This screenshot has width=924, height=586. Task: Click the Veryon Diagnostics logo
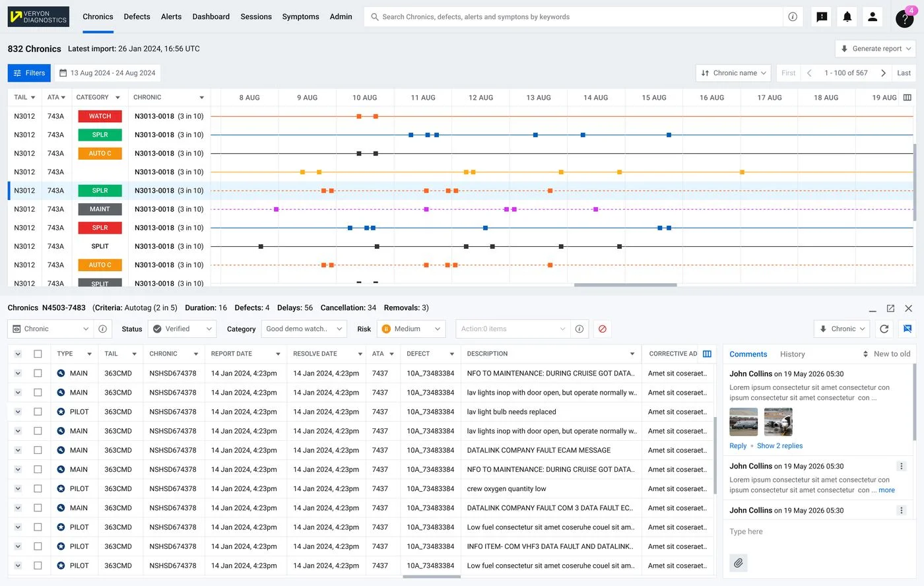38,16
